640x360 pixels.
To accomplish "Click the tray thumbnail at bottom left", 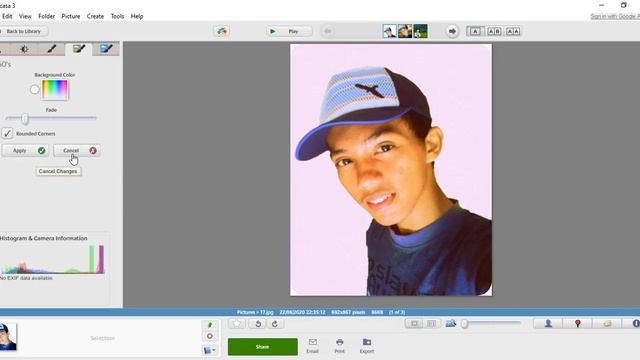I will click(x=8, y=337).
